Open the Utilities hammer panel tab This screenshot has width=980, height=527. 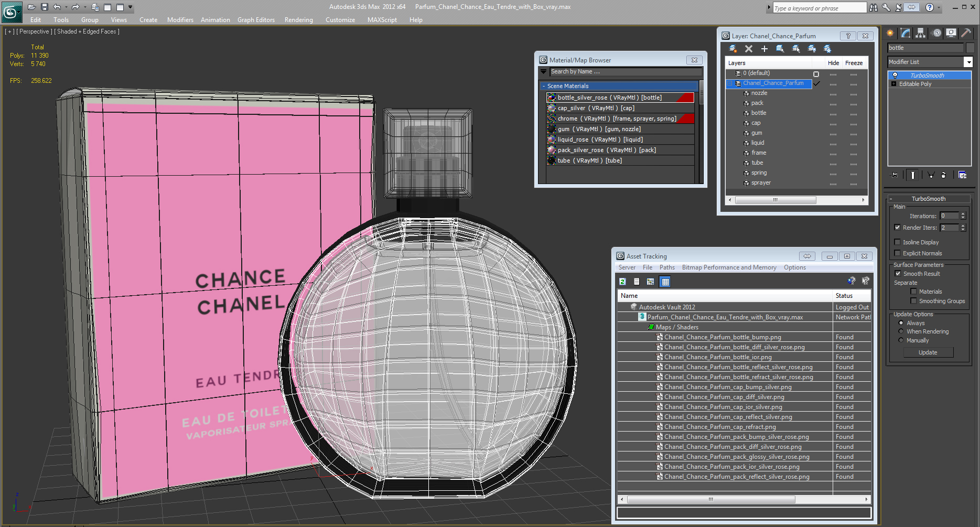point(966,33)
